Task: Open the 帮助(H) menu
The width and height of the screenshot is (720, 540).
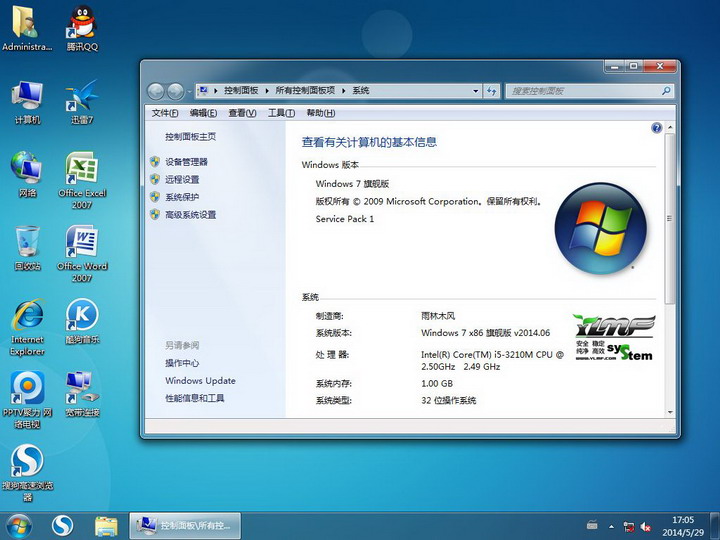Action: pyautogui.click(x=321, y=113)
